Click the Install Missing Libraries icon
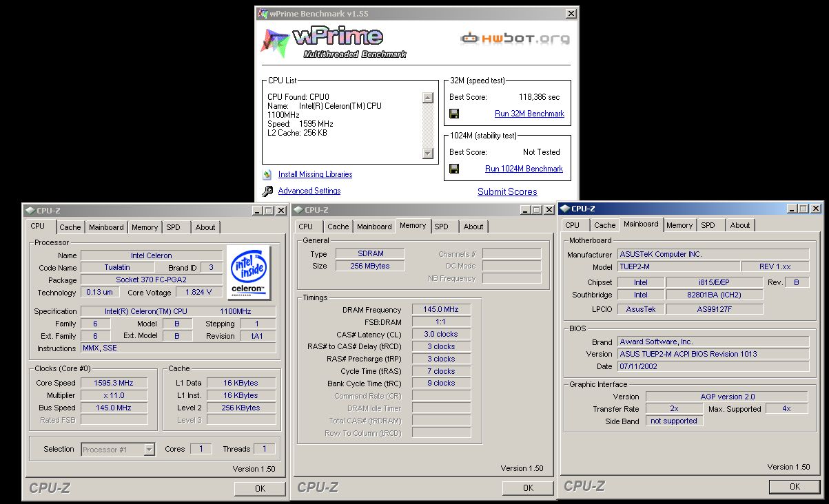 (x=267, y=175)
